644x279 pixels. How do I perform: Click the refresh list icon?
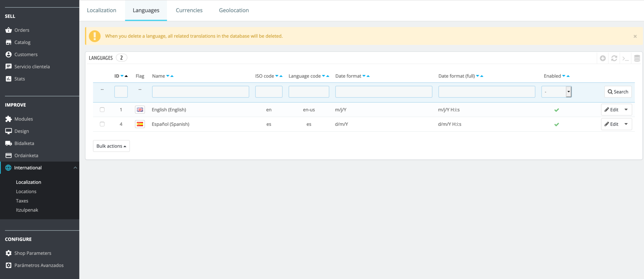(614, 58)
